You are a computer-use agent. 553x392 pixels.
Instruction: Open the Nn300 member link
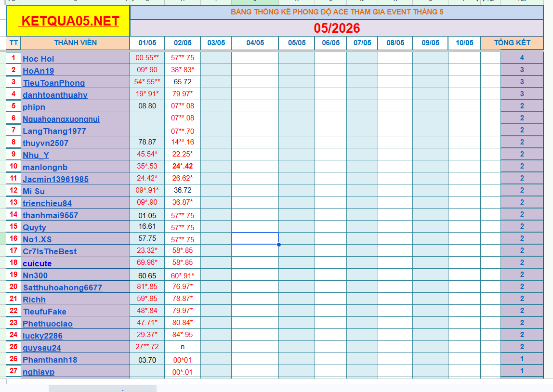click(35, 275)
